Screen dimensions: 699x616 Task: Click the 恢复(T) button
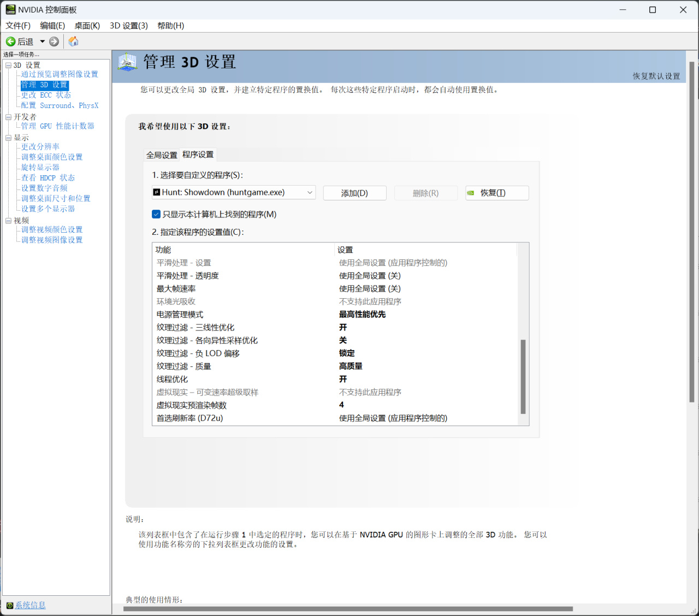click(497, 193)
